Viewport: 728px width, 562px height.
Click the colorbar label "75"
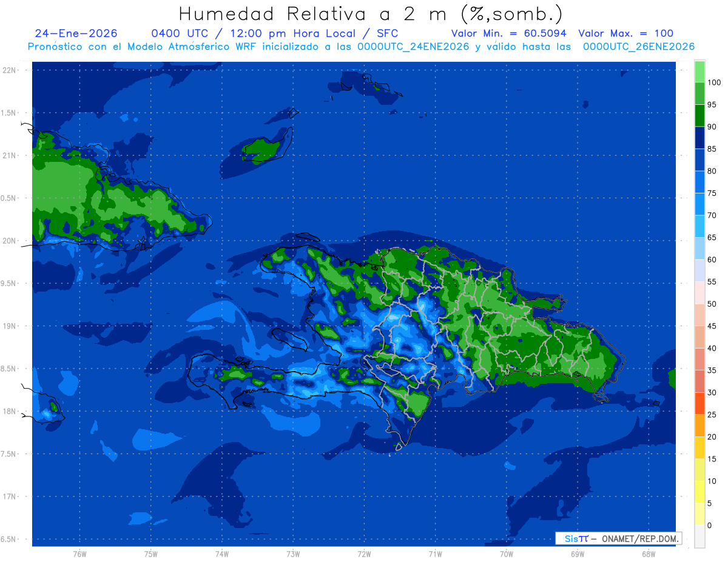(712, 193)
